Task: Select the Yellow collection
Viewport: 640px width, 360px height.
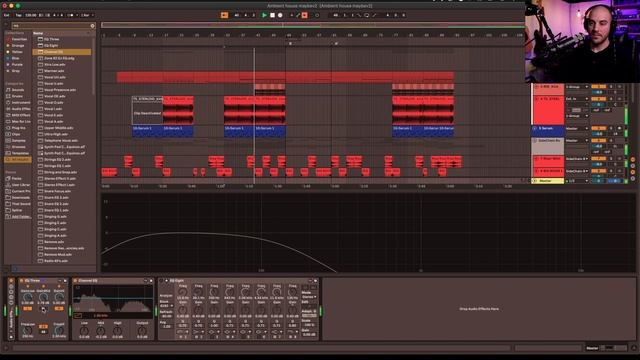Action: tap(17, 52)
